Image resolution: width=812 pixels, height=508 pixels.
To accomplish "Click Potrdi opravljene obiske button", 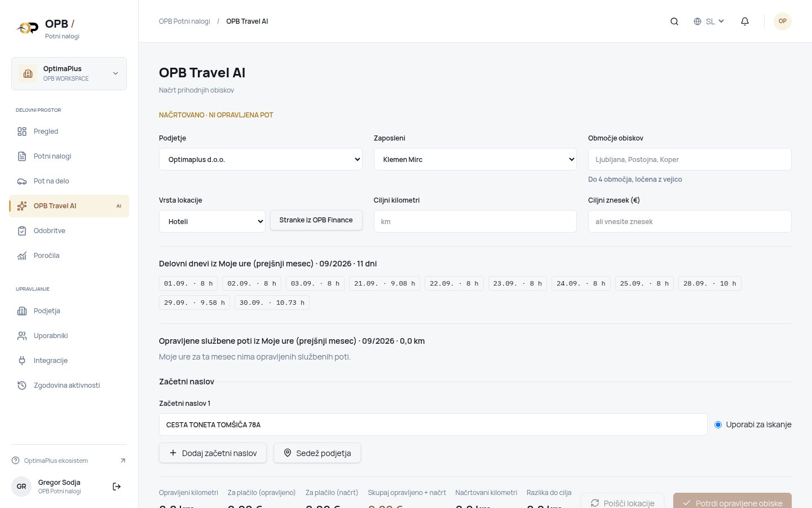I will coord(732,501).
